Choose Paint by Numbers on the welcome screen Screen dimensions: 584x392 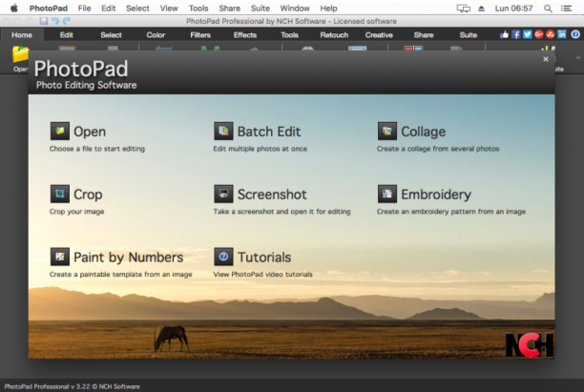pyautogui.click(x=116, y=257)
